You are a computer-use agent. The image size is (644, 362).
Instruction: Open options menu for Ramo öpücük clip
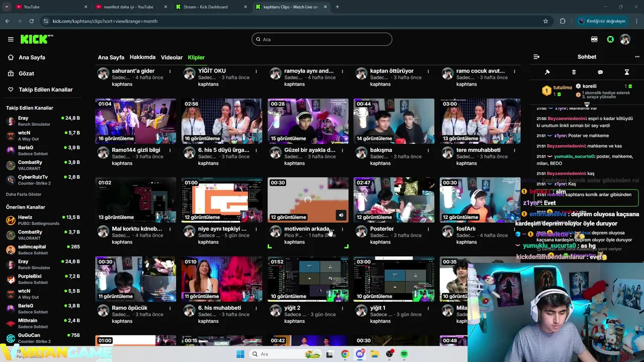click(170, 308)
